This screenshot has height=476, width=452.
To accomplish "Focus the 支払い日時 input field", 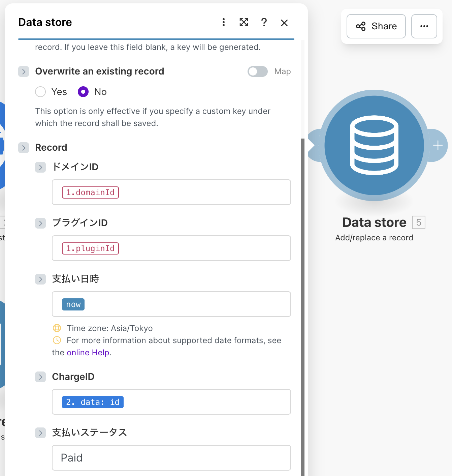I will (x=171, y=304).
